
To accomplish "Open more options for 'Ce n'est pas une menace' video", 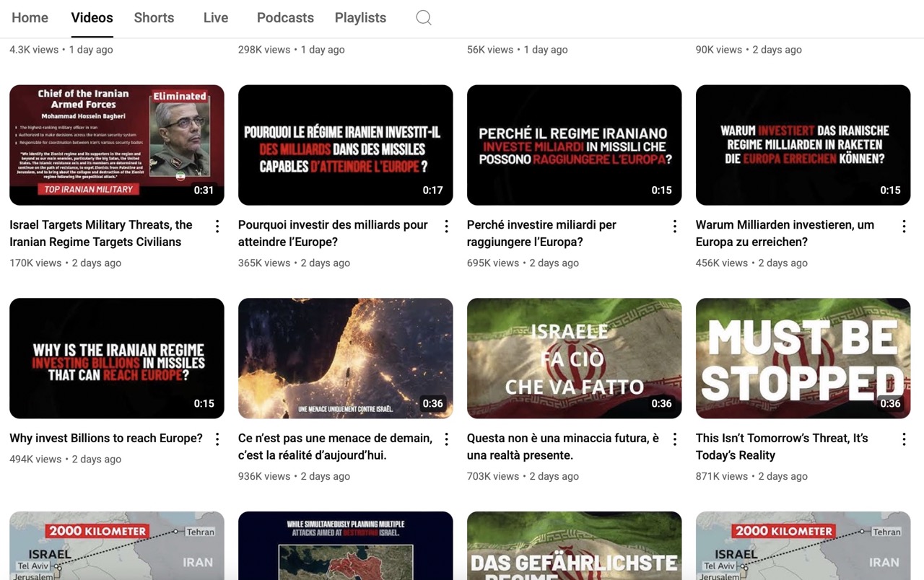I will 446,439.
